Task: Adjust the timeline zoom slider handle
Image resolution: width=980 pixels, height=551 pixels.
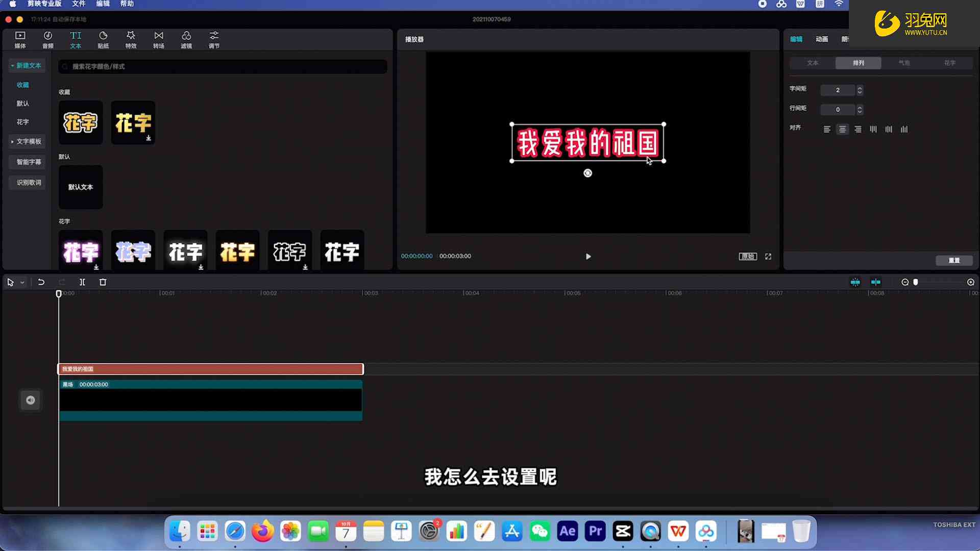Action: pyautogui.click(x=916, y=282)
